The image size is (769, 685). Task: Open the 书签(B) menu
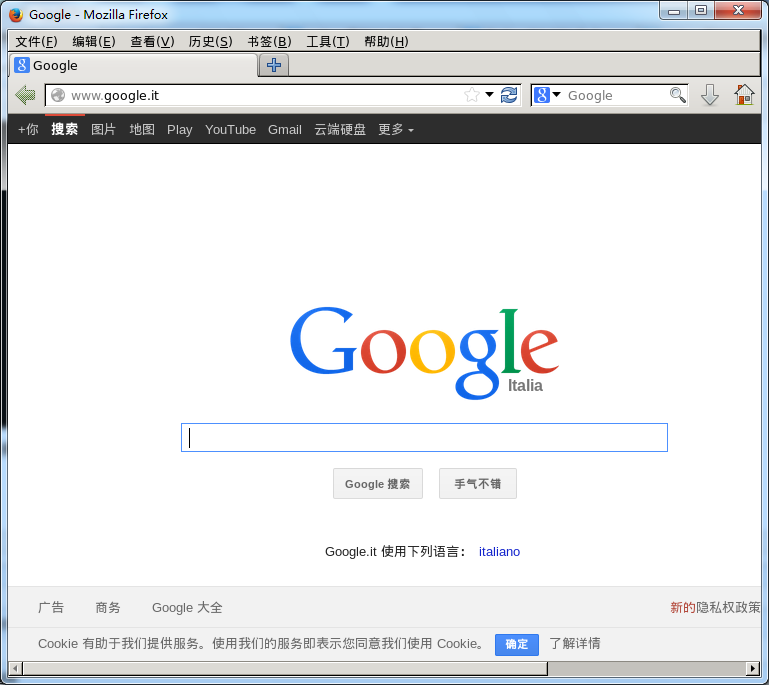click(269, 42)
